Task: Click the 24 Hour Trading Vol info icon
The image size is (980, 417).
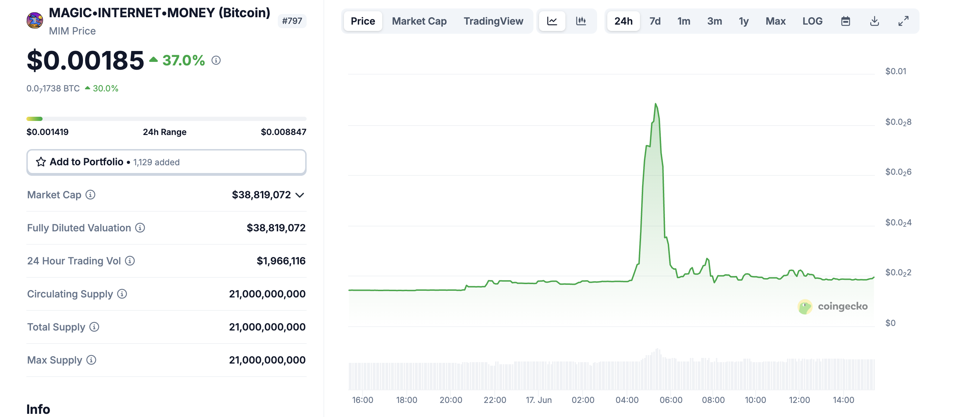Action: 130,261
